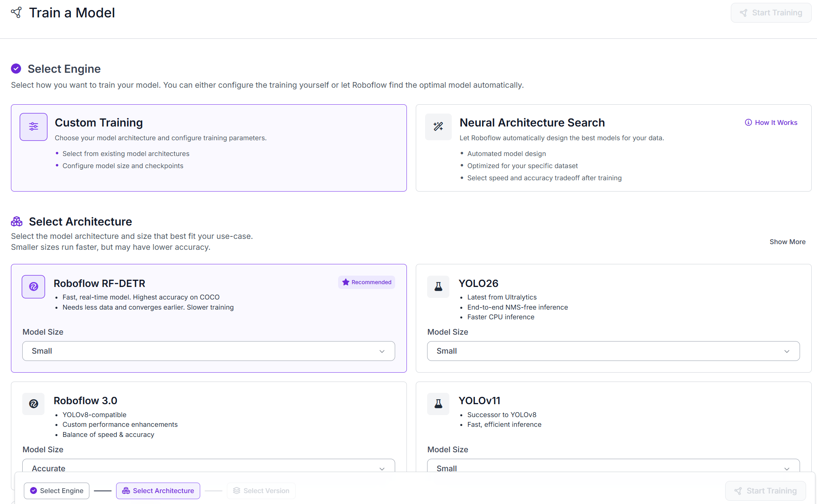
Task: Click the How It Works info icon
Action: (x=748, y=122)
